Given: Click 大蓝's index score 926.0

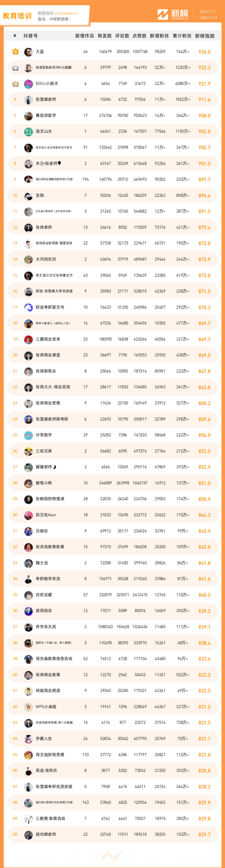Looking at the screenshot, I should (205, 52).
